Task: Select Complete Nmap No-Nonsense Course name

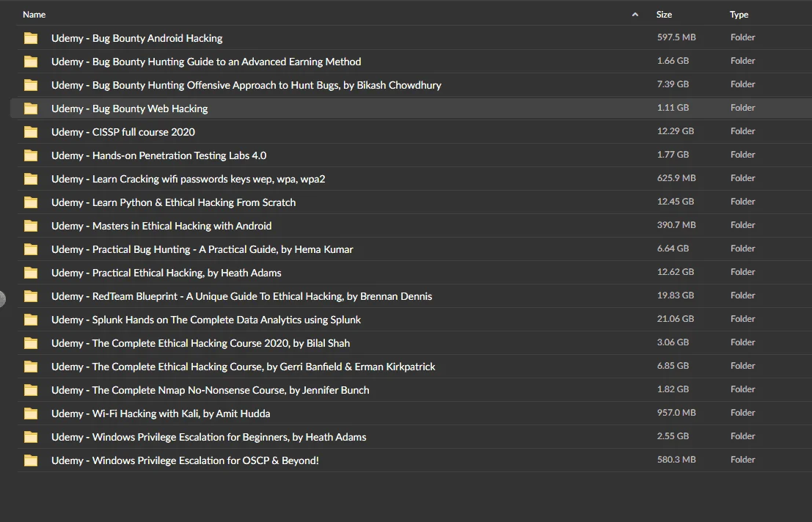Action: pos(211,390)
